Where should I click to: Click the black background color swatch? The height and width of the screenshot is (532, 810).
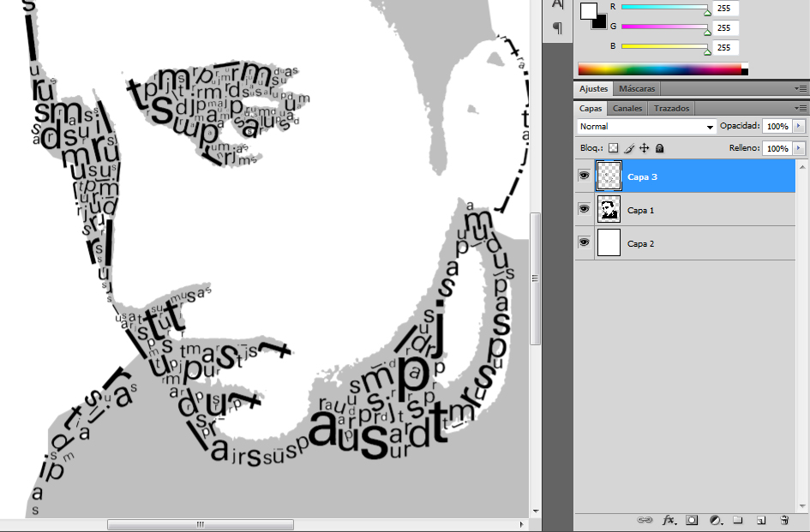click(602, 23)
